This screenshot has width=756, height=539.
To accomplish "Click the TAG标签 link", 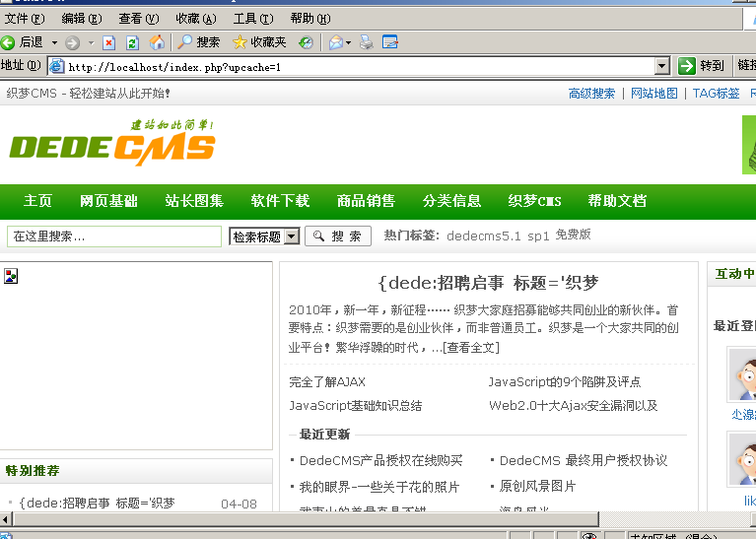I will tap(716, 94).
